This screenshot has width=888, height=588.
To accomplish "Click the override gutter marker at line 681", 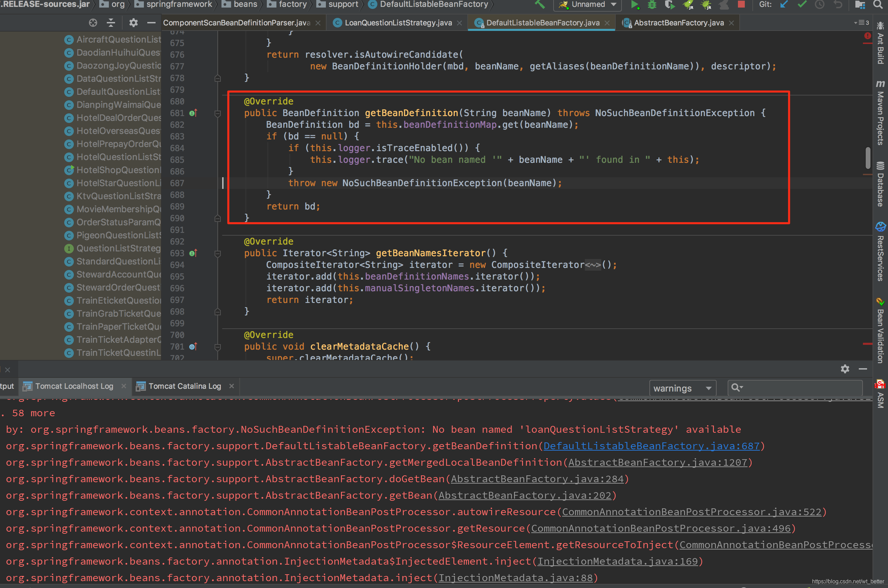I will [x=193, y=113].
